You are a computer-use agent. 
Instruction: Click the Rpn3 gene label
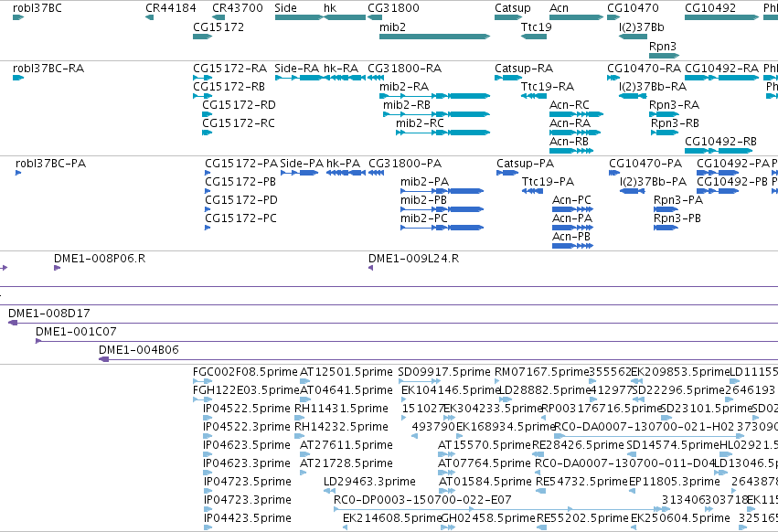pos(663,46)
